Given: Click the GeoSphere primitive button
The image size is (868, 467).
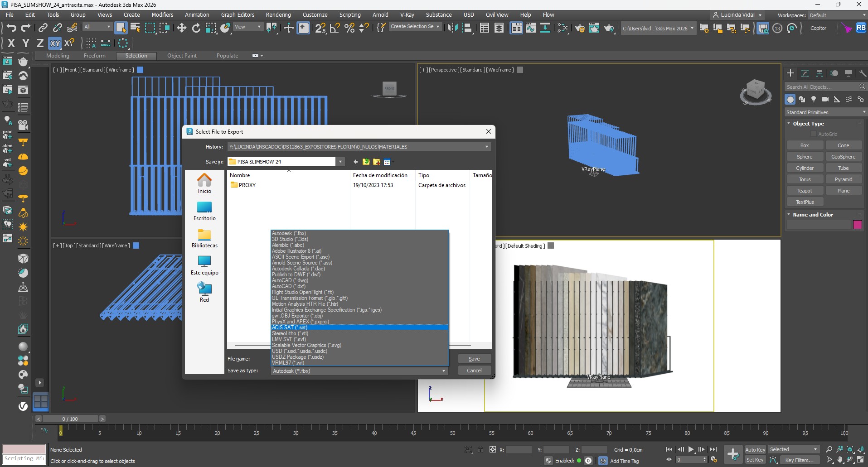Looking at the screenshot, I should pos(843,157).
